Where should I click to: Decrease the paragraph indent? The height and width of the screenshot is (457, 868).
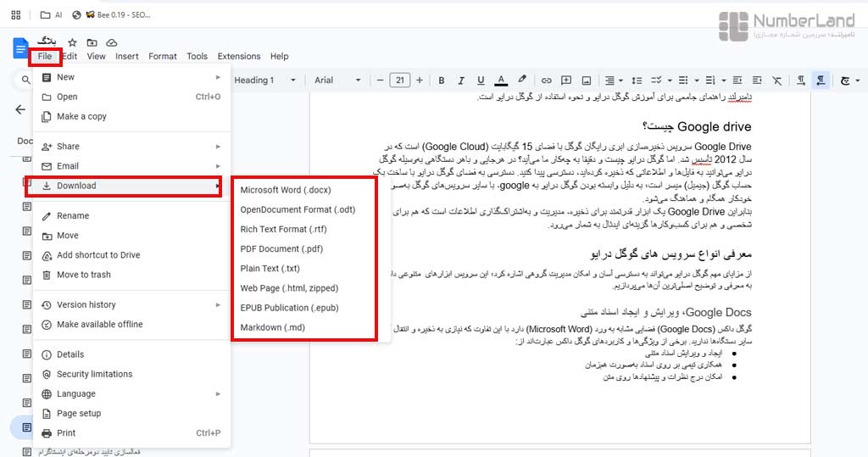tap(737, 81)
